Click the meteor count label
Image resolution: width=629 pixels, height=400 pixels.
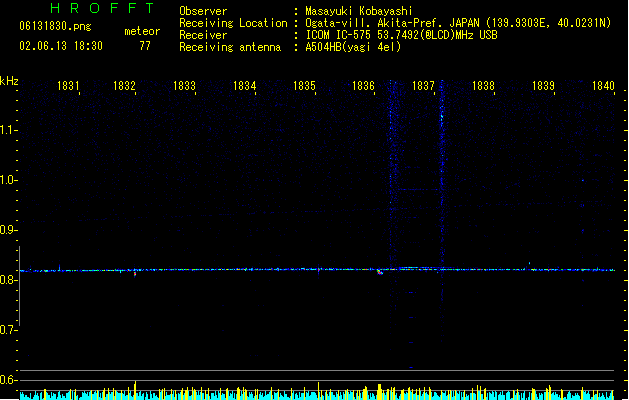(x=142, y=31)
